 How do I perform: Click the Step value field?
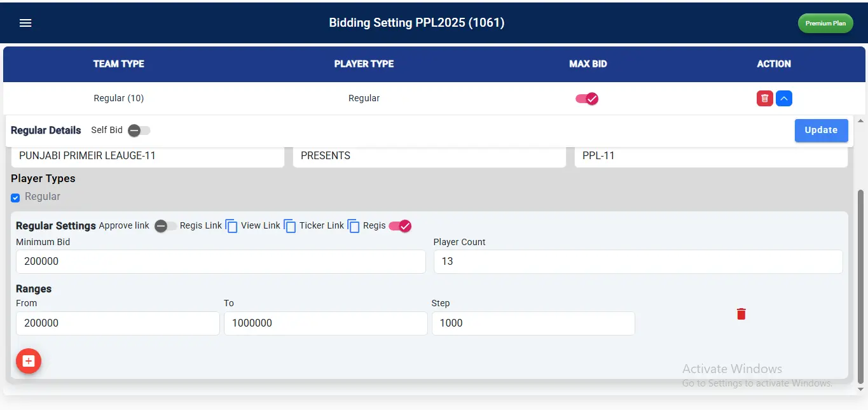click(533, 323)
